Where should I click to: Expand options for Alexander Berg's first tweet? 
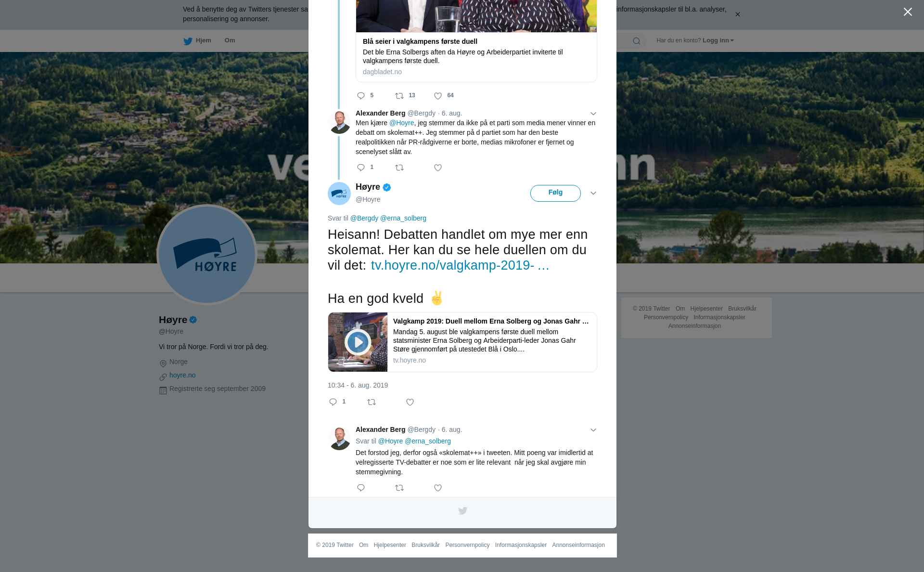click(x=593, y=114)
